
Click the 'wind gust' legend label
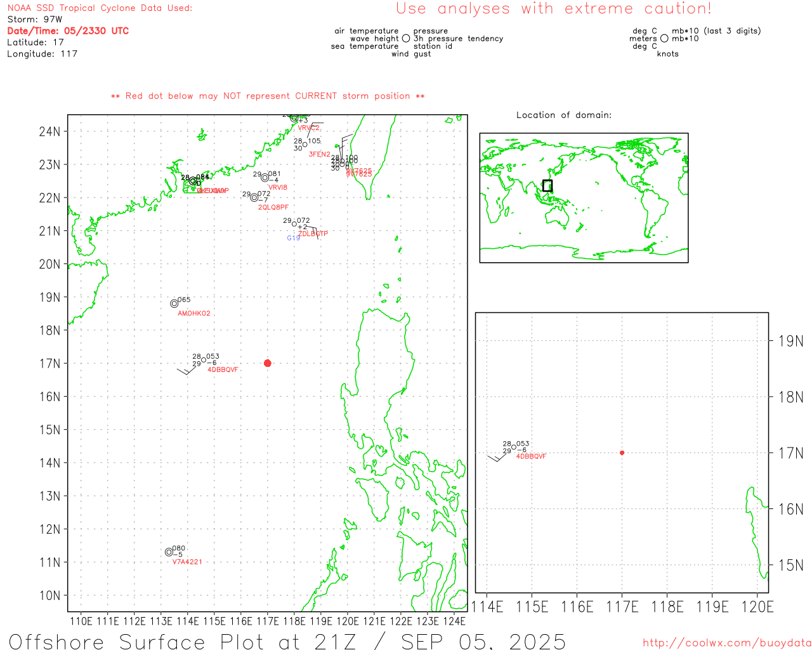click(x=411, y=54)
